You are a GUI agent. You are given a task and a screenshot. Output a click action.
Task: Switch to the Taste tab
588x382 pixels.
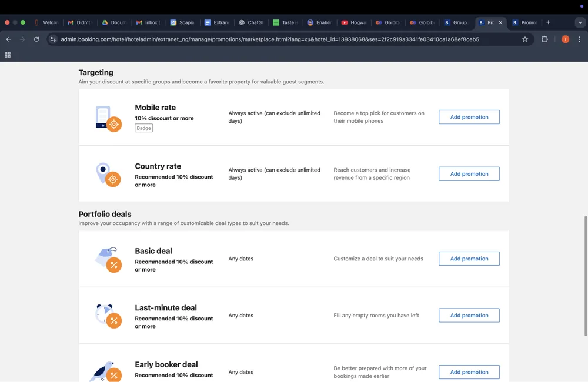(285, 22)
